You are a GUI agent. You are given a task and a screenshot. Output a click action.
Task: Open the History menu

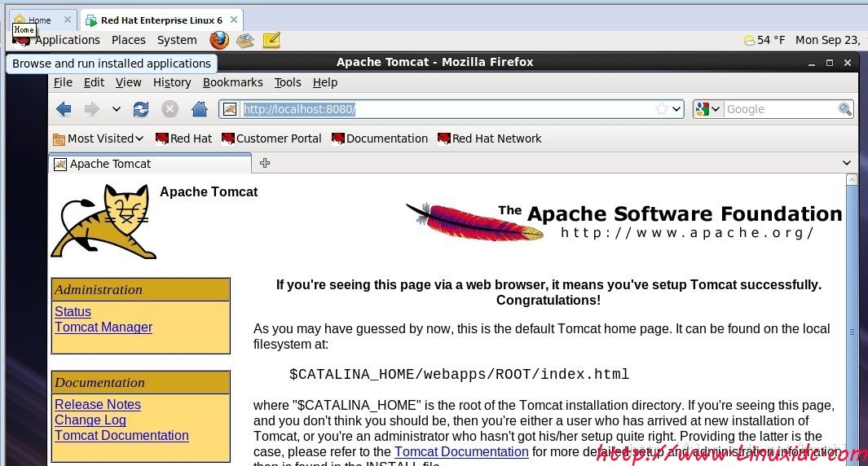tap(172, 82)
